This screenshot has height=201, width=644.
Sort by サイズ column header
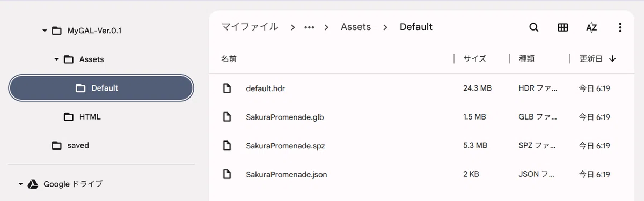point(475,59)
